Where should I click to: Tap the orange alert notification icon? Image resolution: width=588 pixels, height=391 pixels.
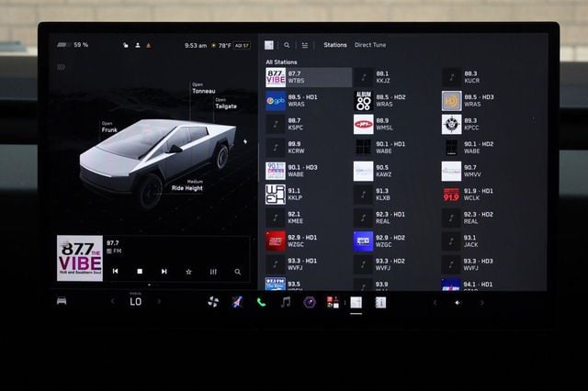(149, 45)
